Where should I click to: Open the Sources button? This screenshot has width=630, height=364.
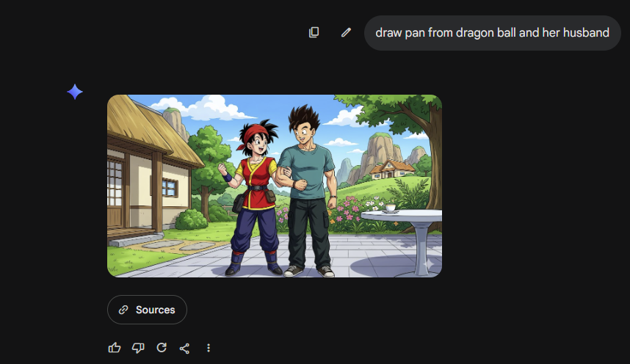point(147,310)
